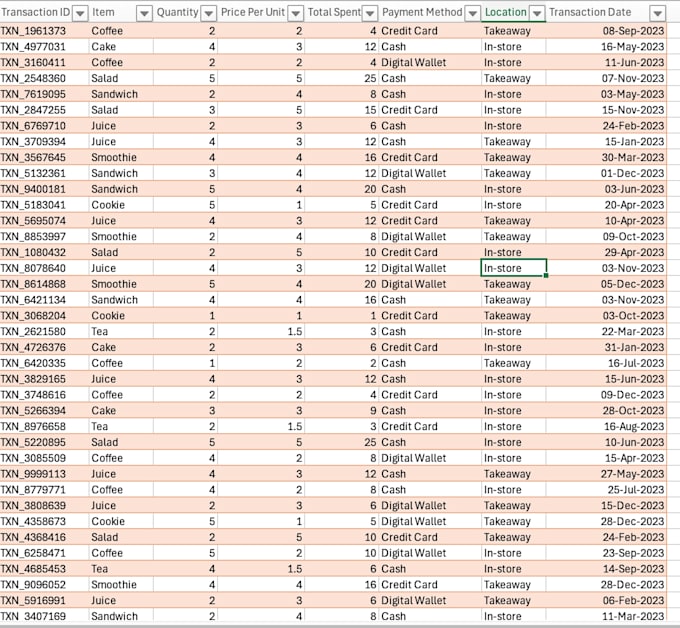This screenshot has height=628, width=680.
Task: Select cell TXN_9400181
Action: tap(44, 189)
